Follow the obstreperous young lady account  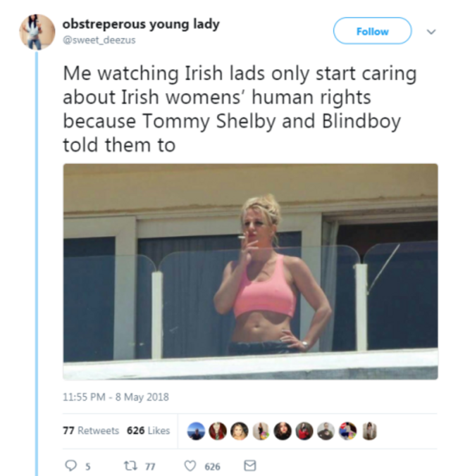pos(372,31)
